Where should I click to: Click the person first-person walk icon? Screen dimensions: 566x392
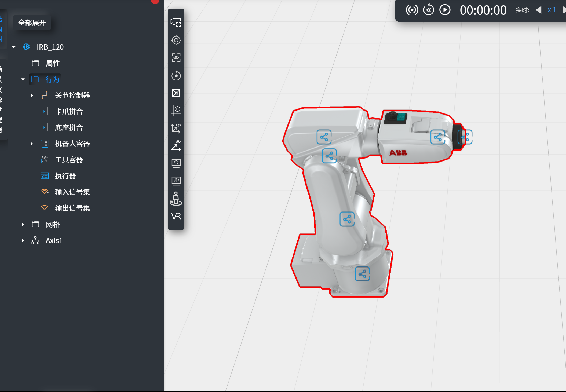click(x=176, y=199)
